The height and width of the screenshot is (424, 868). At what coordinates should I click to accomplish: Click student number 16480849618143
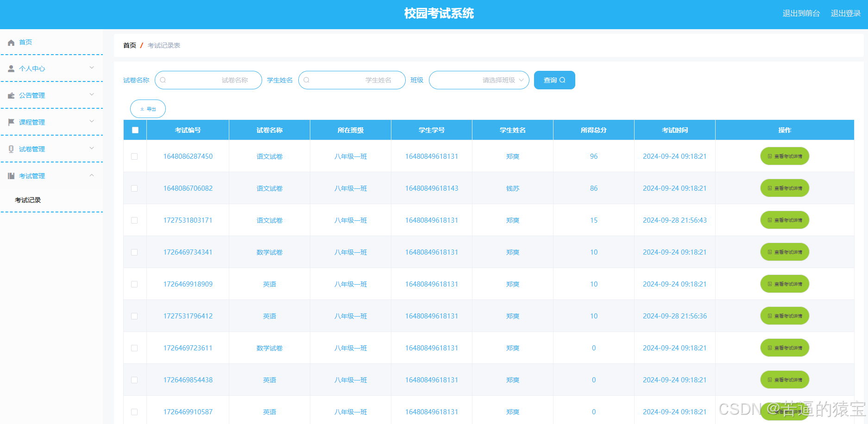pyautogui.click(x=432, y=188)
